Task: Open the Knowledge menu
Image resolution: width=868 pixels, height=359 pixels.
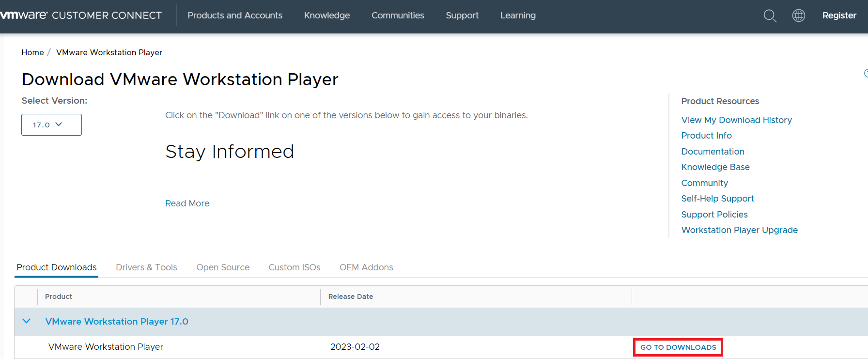Action: point(327,16)
